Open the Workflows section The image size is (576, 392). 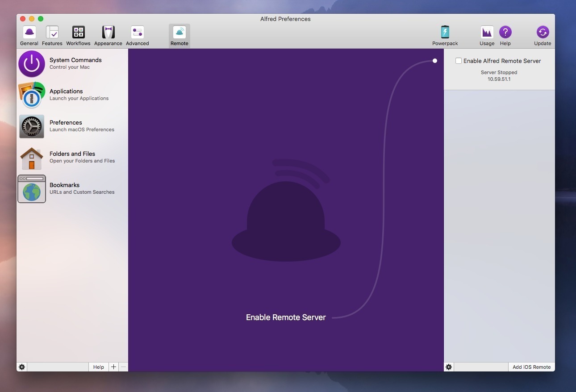click(78, 36)
